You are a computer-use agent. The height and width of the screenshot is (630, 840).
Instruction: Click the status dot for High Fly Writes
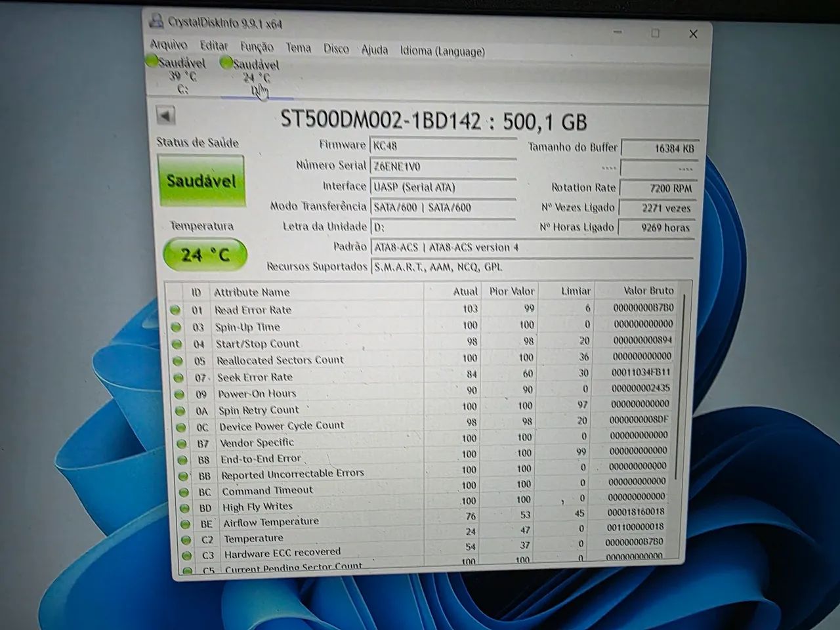(x=185, y=508)
